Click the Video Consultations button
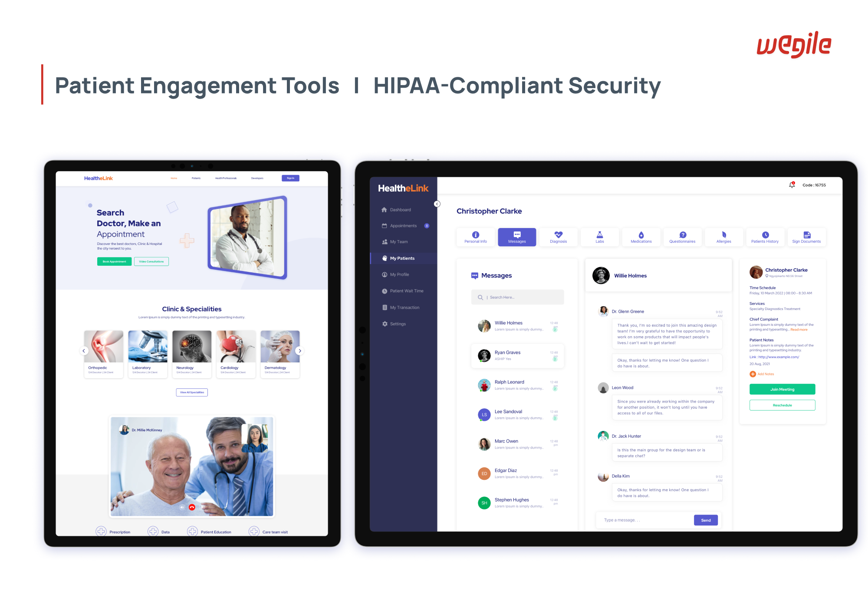 point(151,261)
